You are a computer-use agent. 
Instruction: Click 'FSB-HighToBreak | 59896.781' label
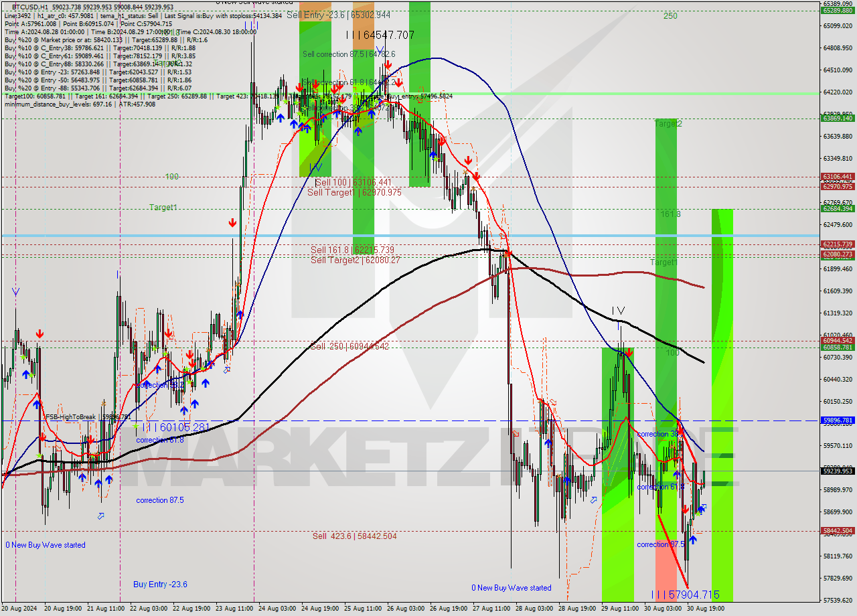87,416
